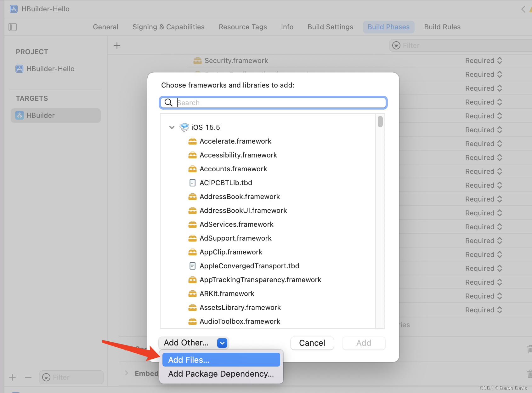Click the Security.framework toolbox icon
Screen dimensions: 532x393
coord(197,60)
